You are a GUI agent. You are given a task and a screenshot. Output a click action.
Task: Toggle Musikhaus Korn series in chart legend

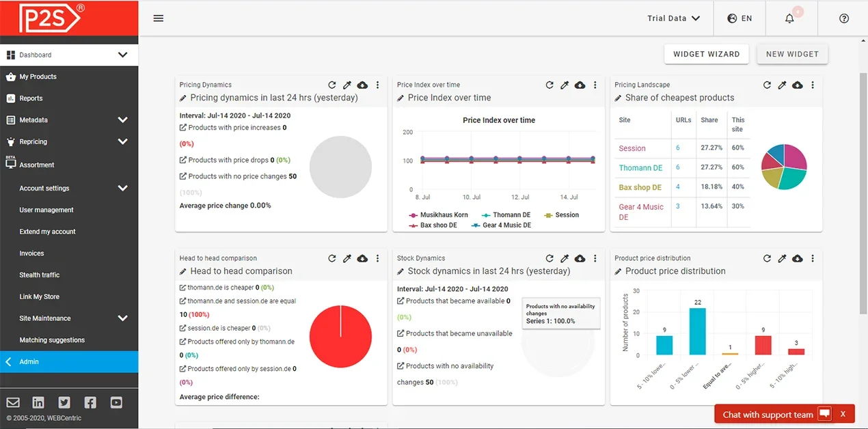point(439,215)
